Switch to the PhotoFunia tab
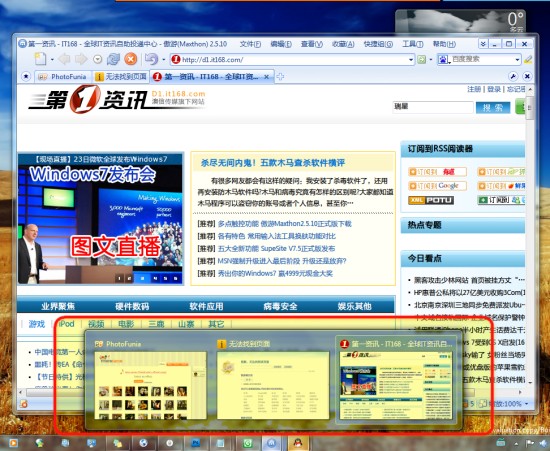The height and width of the screenshot is (451, 550). coord(63,76)
